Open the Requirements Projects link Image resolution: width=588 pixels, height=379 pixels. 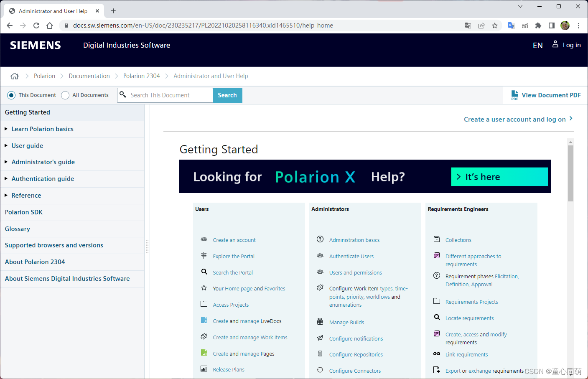click(472, 302)
